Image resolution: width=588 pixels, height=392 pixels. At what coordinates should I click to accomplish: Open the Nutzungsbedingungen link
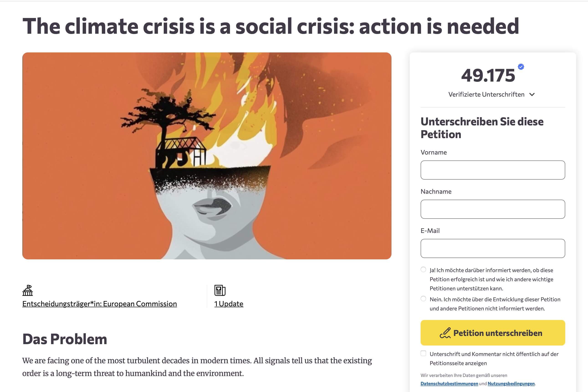pyautogui.click(x=511, y=384)
